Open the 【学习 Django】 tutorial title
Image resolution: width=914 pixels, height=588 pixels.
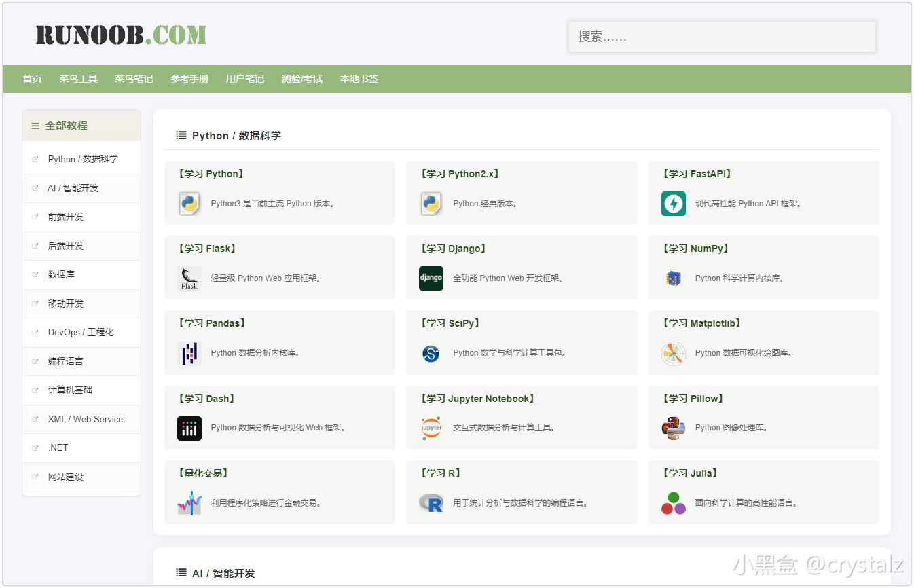454,249
